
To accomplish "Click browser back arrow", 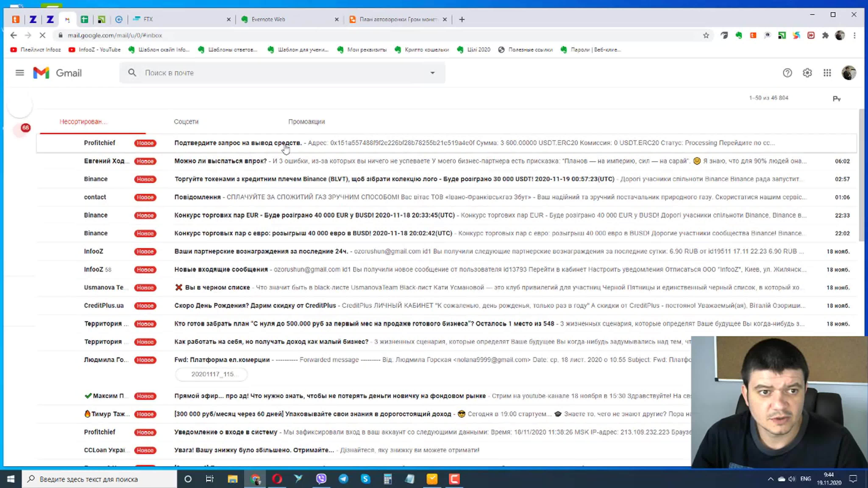I will pyautogui.click(x=14, y=35).
